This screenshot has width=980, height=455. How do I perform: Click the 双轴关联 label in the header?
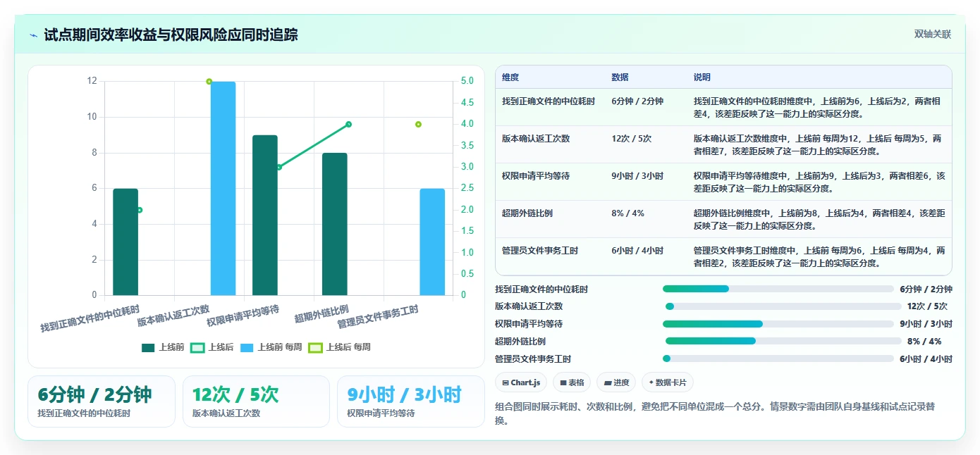click(933, 35)
